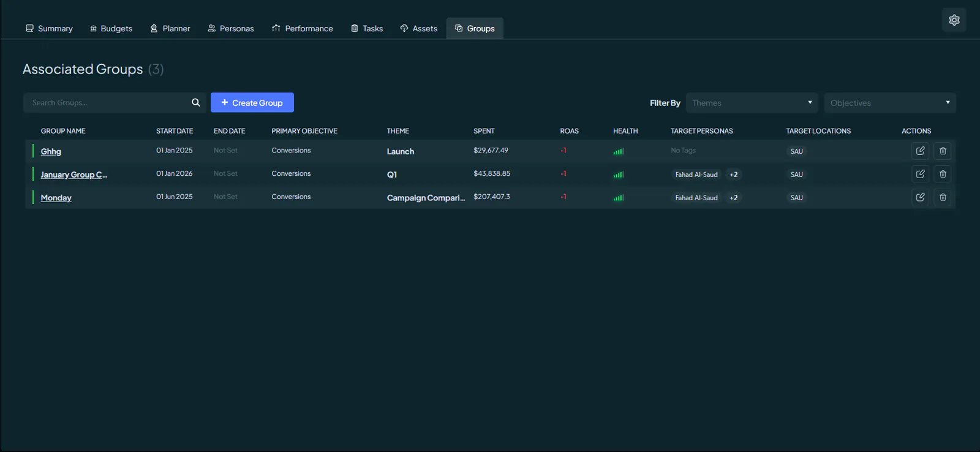The image size is (980, 452).
Task: Open the Themes filter dropdown
Action: (x=752, y=103)
